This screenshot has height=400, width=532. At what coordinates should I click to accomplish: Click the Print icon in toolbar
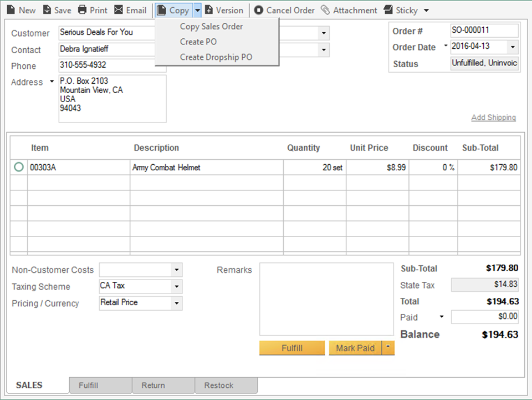coord(83,10)
